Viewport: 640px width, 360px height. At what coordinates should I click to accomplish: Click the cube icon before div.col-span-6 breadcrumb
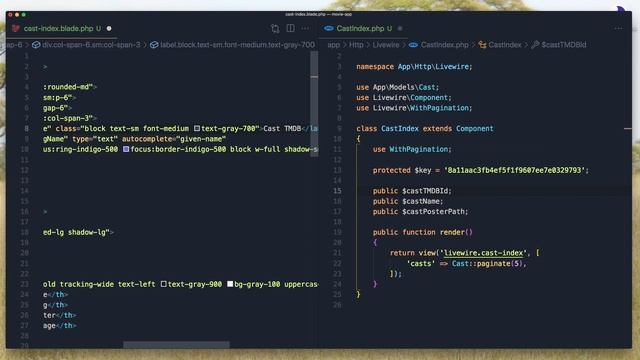point(36,45)
